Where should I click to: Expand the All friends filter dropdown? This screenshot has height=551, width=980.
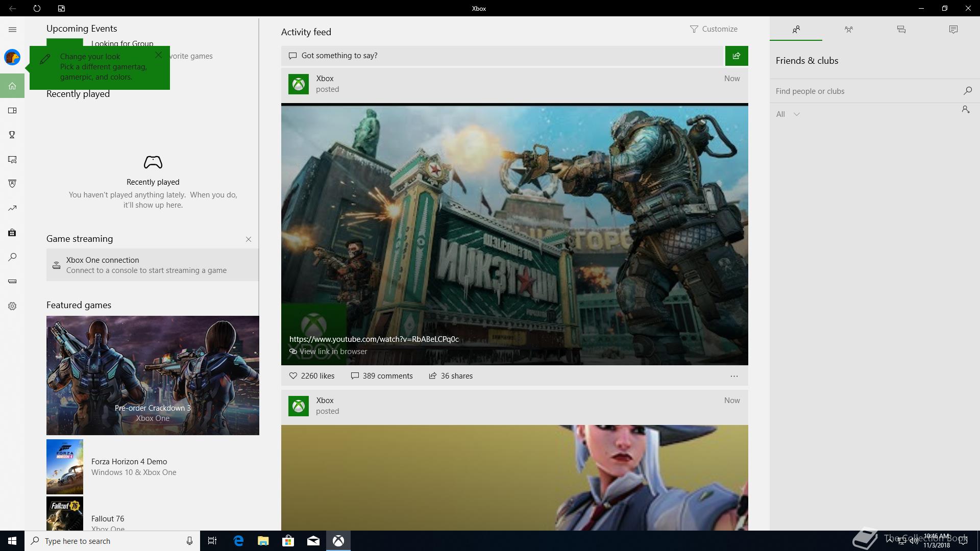pyautogui.click(x=788, y=114)
